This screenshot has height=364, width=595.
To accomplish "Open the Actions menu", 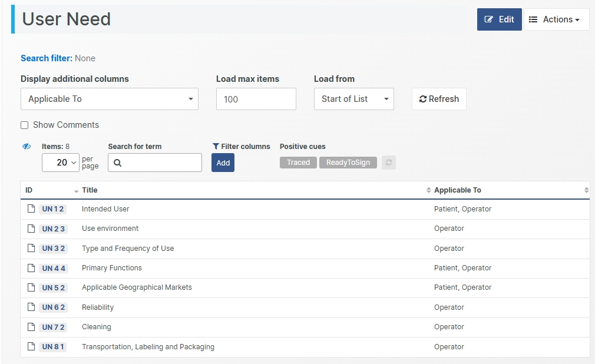I will pos(556,19).
